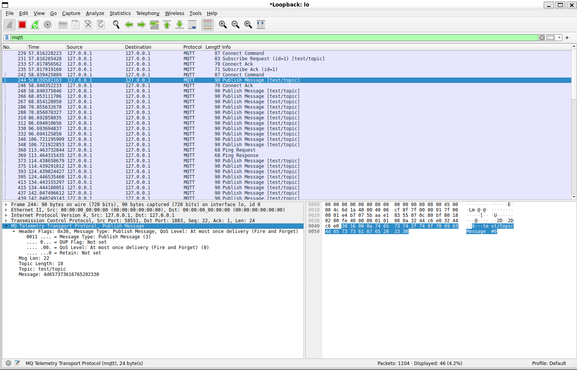This screenshot has height=370, width=577.
Task: Sort the packet list by Time column
Action: (x=46, y=47)
